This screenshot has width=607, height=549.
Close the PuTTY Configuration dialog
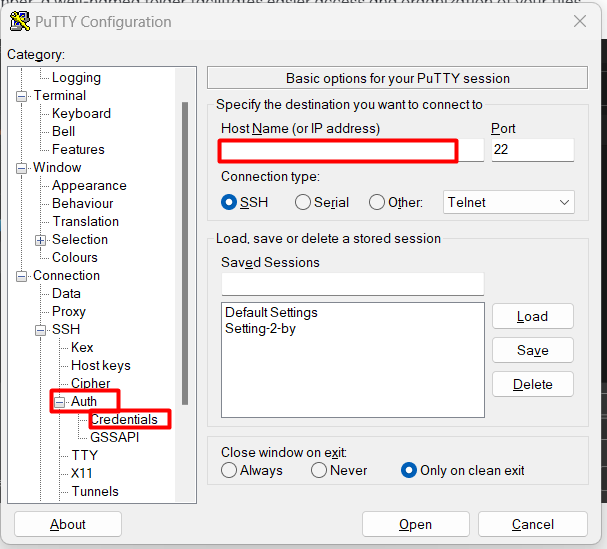(x=580, y=21)
